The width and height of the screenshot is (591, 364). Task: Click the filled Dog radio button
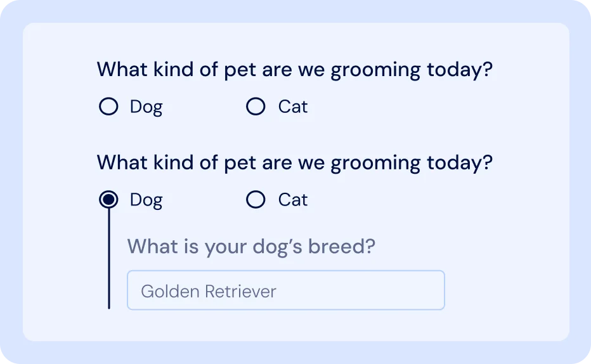coord(109,200)
